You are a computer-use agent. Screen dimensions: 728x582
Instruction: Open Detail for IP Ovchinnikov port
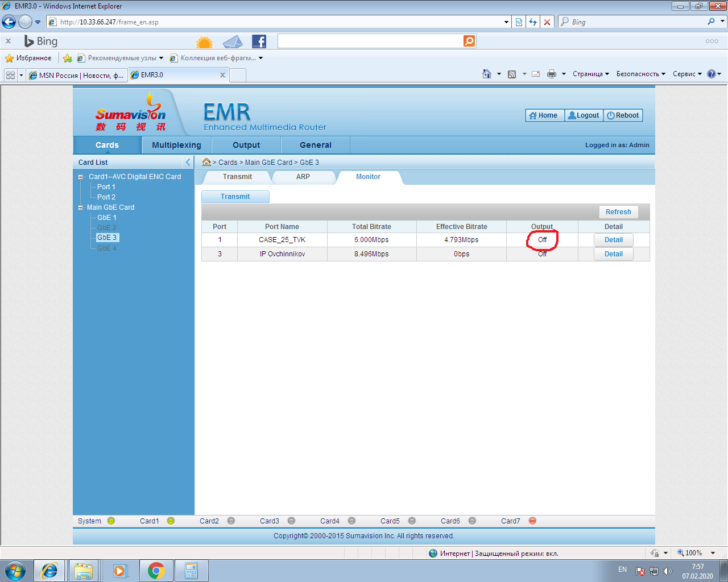(614, 254)
